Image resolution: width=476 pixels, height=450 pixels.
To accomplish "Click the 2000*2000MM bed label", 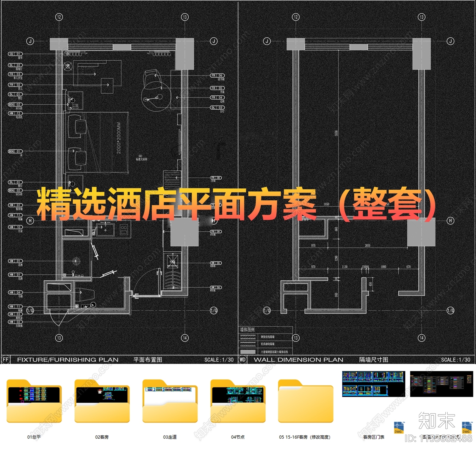I will [x=119, y=138].
